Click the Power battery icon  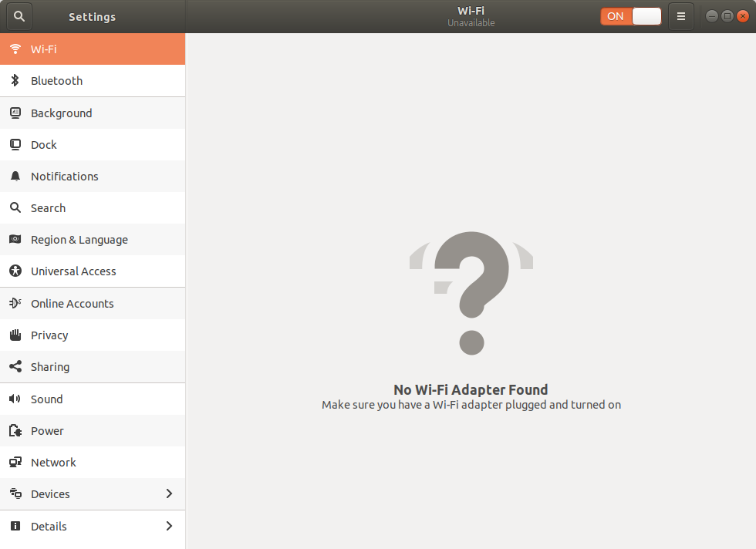pos(15,430)
